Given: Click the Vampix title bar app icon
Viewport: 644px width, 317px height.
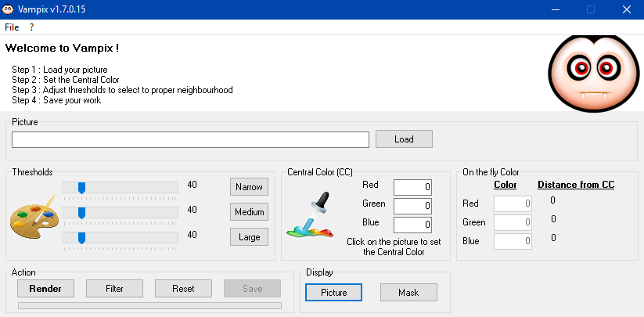Looking at the screenshot, I should 8,9.
